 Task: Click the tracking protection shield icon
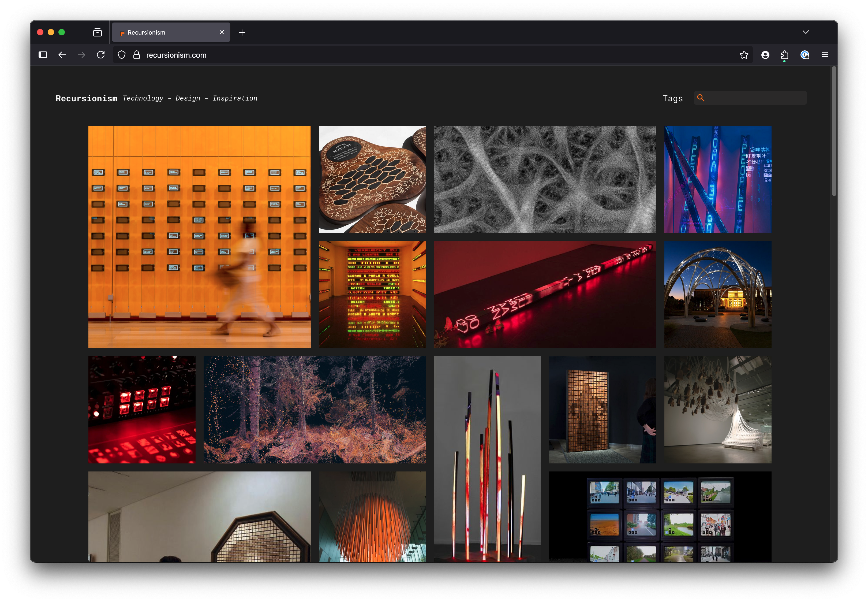(x=121, y=55)
